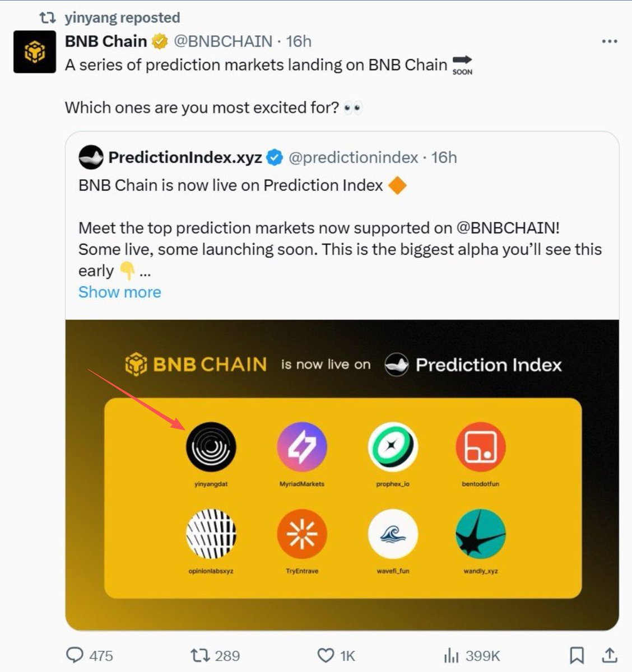This screenshot has height=672, width=632.
Task: Open the yinyang reposted label
Action: [x=122, y=18]
